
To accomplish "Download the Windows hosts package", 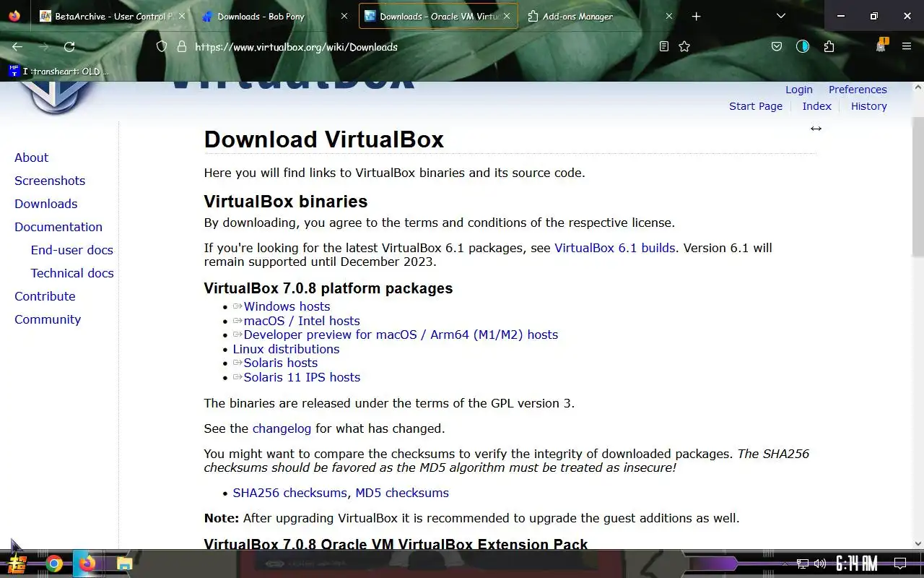I will (287, 306).
